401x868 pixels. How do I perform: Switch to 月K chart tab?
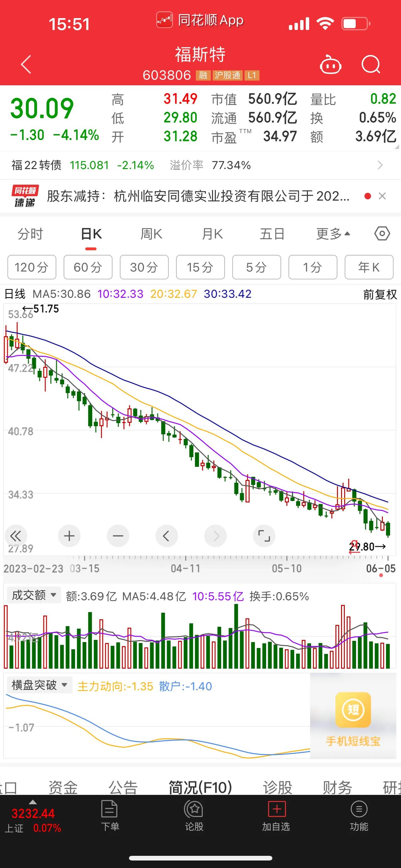click(x=212, y=234)
